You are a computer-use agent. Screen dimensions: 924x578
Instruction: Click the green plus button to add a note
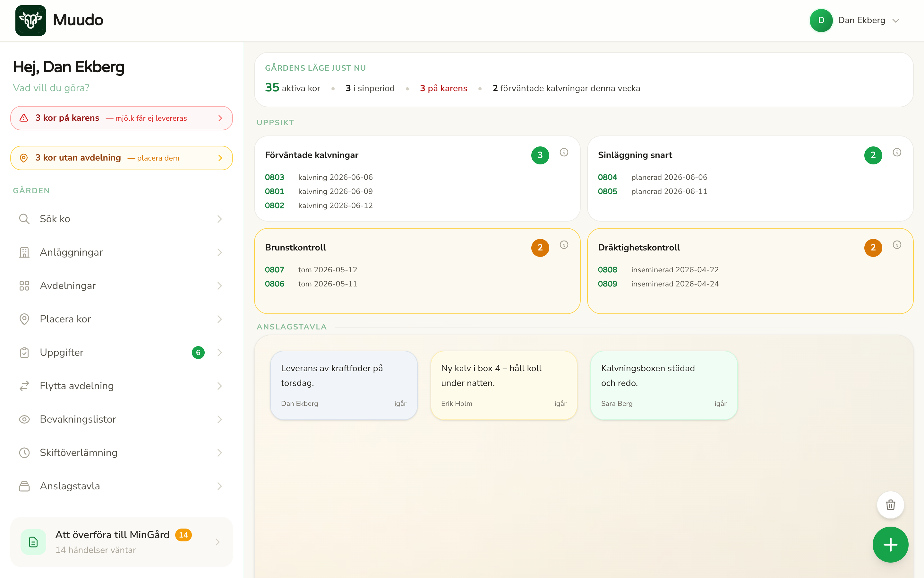(890, 545)
